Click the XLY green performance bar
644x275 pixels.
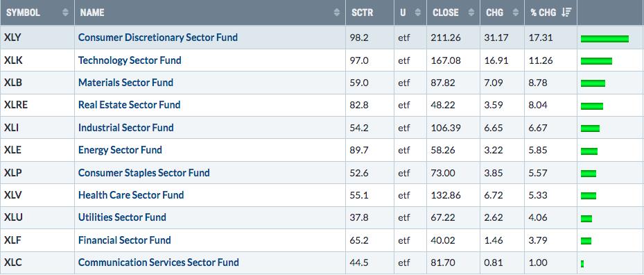click(x=604, y=39)
